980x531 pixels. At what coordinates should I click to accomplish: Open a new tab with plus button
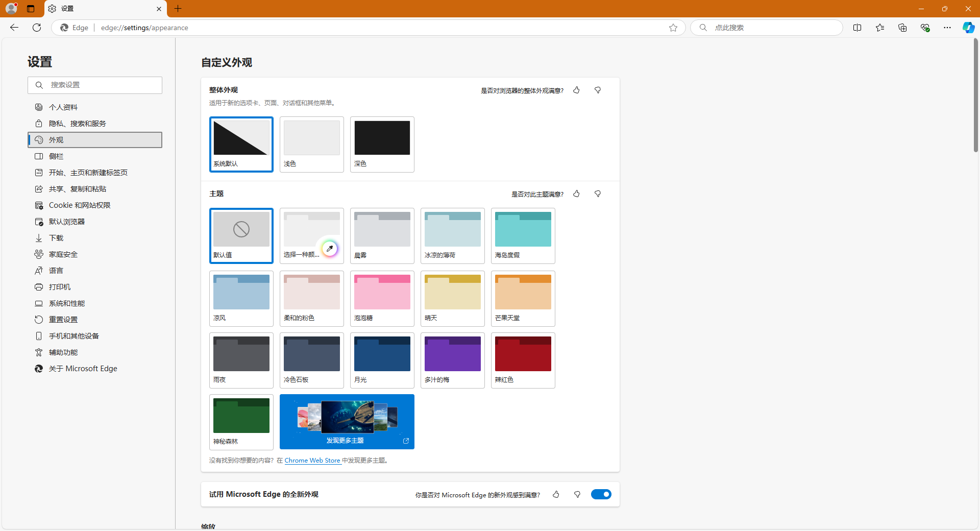(x=178, y=9)
